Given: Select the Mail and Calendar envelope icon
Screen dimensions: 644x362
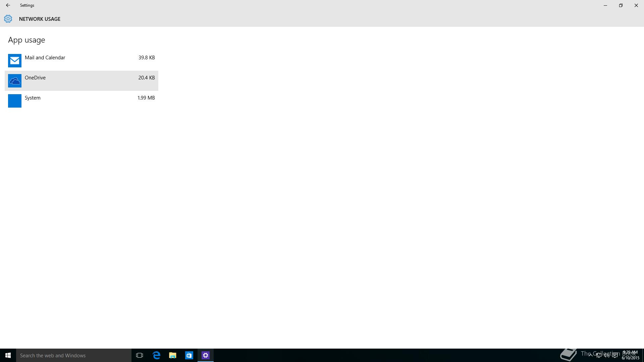Looking at the screenshot, I should [15, 61].
